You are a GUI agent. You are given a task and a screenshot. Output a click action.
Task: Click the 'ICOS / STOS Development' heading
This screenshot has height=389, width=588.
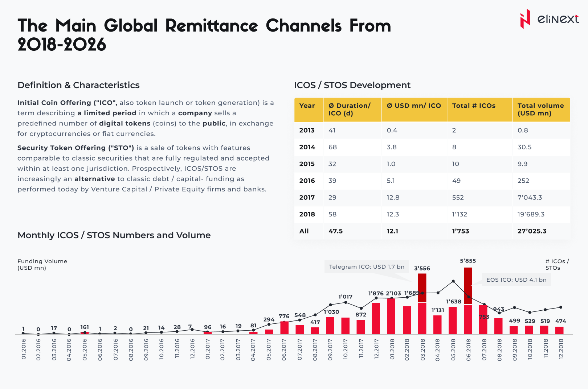pyautogui.click(x=352, y=85)
